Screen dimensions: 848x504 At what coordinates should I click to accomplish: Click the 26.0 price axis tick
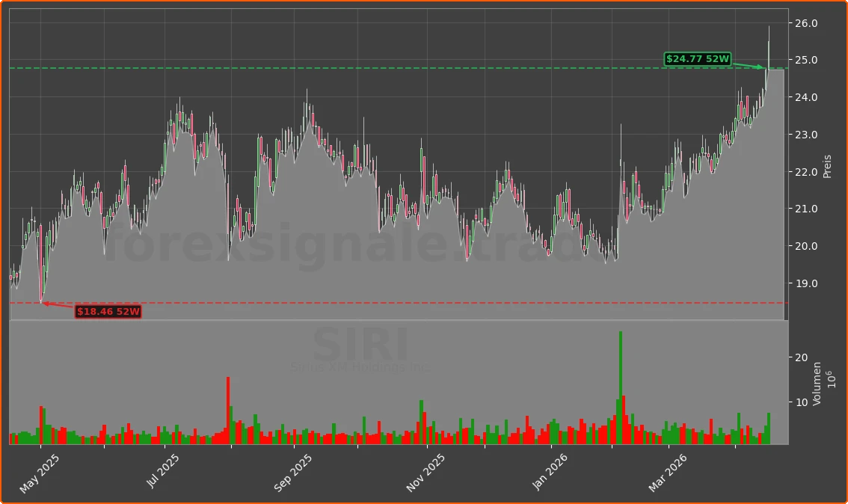805,23
